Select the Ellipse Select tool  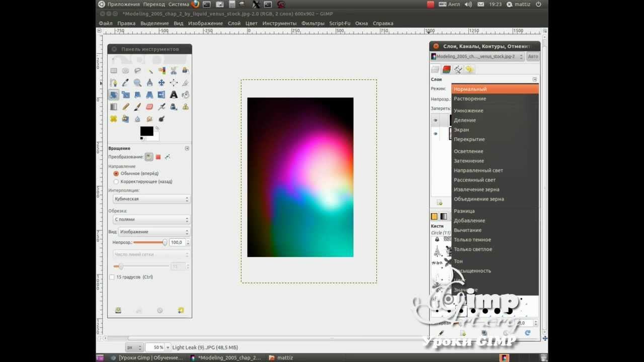pos(125,70)
